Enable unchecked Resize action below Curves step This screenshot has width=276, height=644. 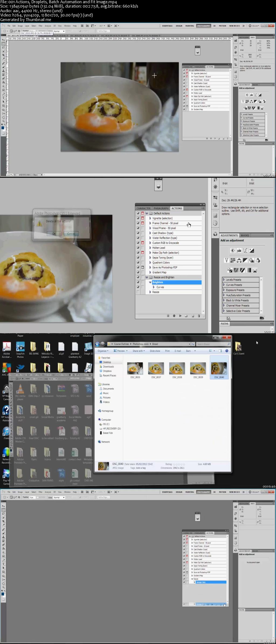click(x=138, y=292)
